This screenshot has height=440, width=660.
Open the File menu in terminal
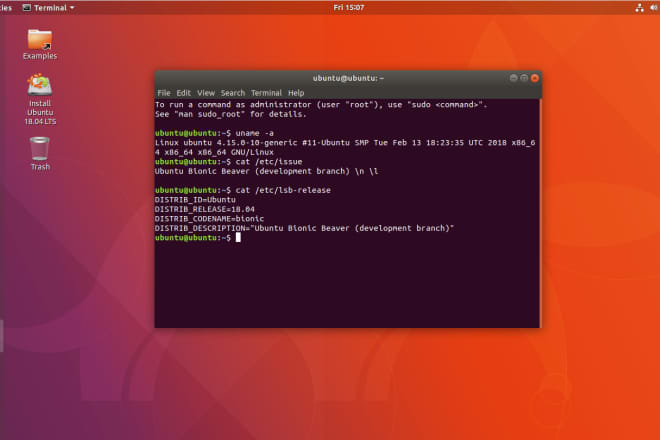click(x=164, y=93)
